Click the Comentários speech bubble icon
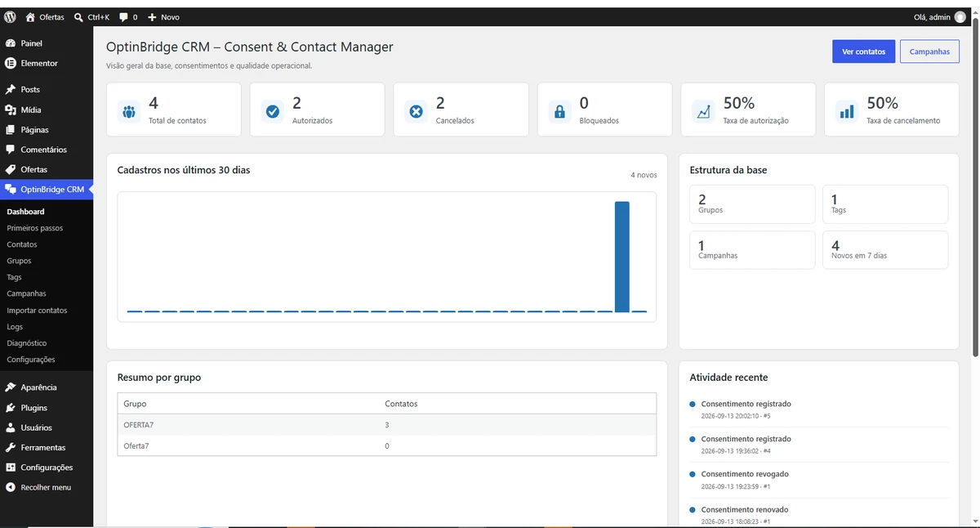Viewport: 980px width, 528px height. point(11,150)
